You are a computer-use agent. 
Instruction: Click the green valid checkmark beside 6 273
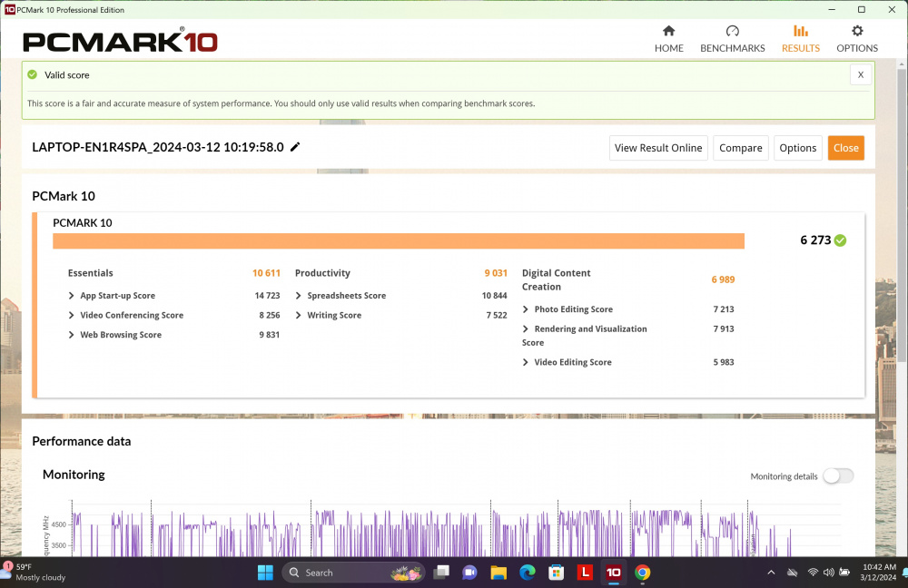840,240
